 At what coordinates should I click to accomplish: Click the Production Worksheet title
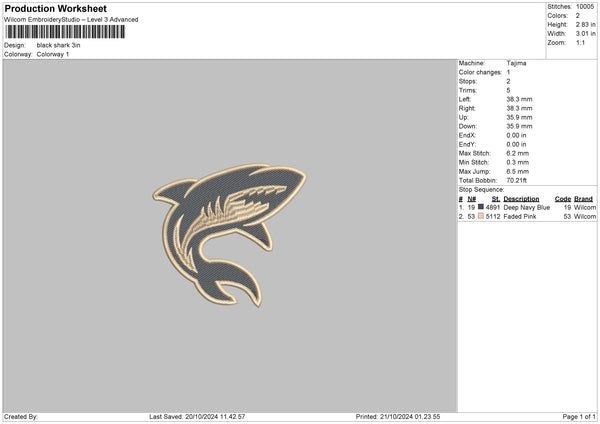pos(55,8)
